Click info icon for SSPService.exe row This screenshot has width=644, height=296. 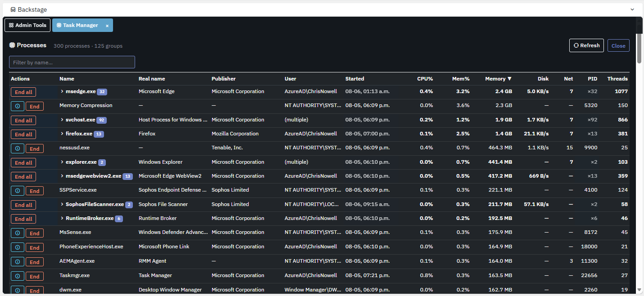coord(17,191)
